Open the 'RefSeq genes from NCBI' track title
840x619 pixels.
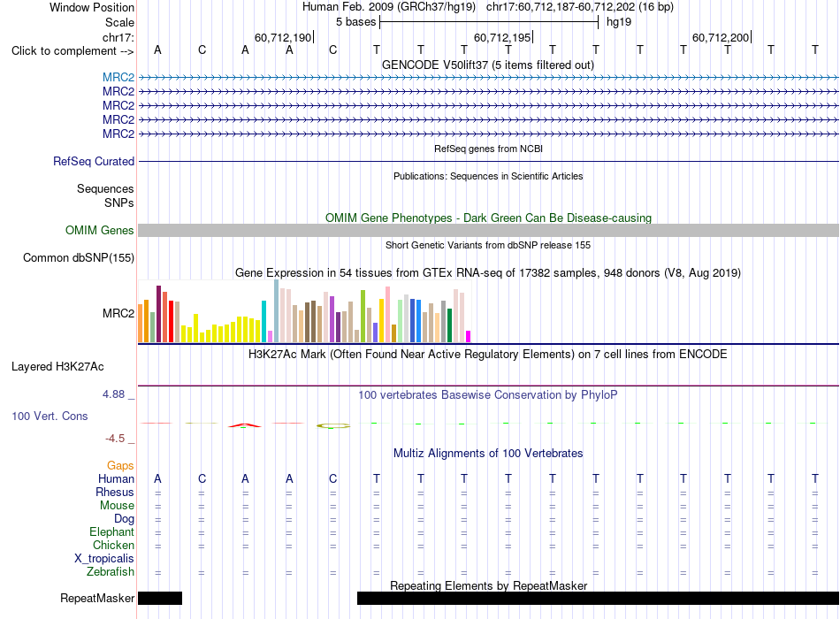488,149
